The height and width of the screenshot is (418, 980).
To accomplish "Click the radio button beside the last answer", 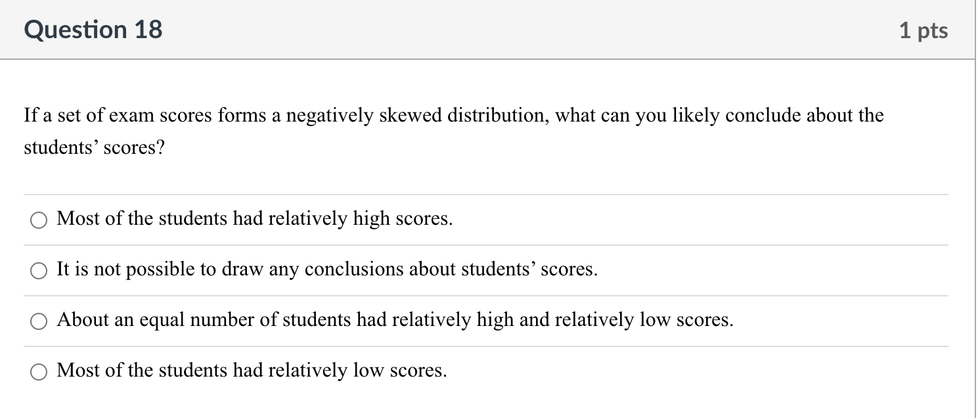I will (x=38, y=371).
